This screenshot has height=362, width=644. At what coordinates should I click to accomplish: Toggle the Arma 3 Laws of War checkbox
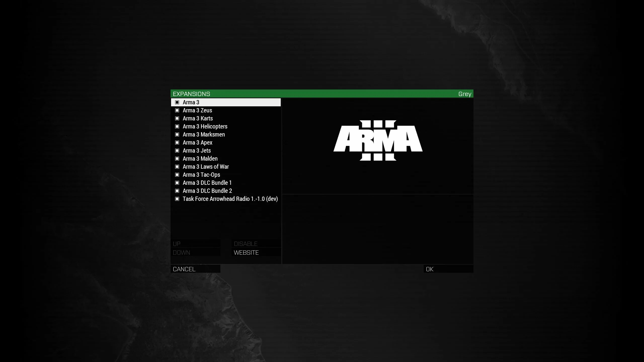[x=177, y=167]
